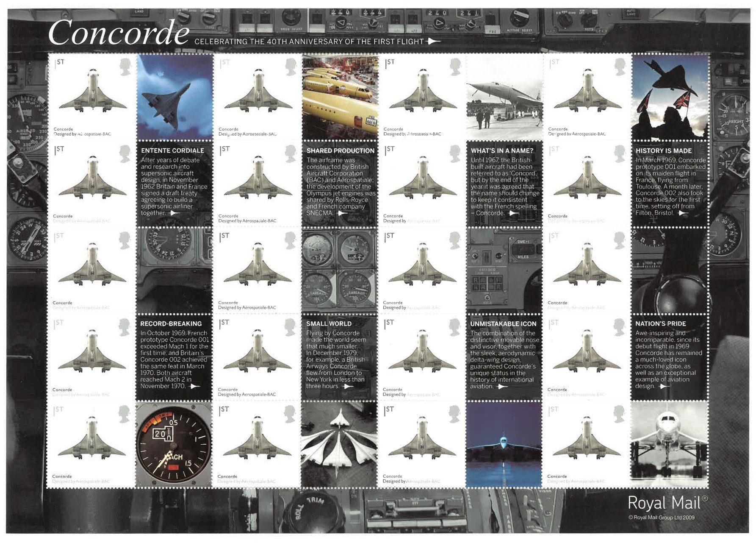The width and height of the screenshot is (756, 543).
Task: Open the blue-sky Concorde in flight photo
Action: pyautogui.click(x=174, y=97)
